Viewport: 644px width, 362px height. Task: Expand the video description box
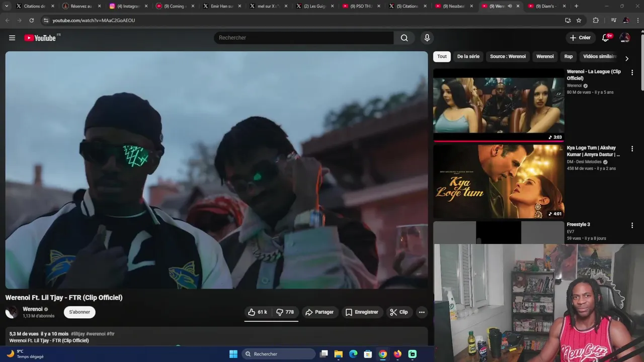216,337
